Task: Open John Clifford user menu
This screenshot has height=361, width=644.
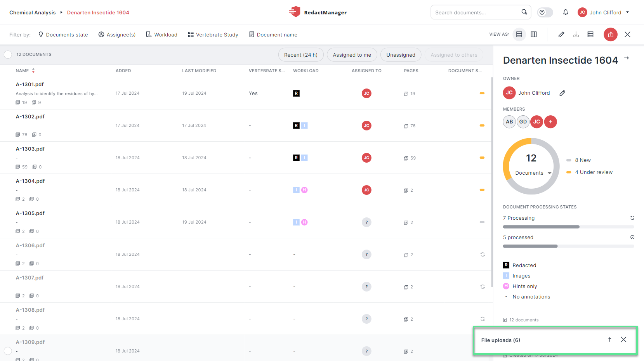Action: (x=603, y=12)
